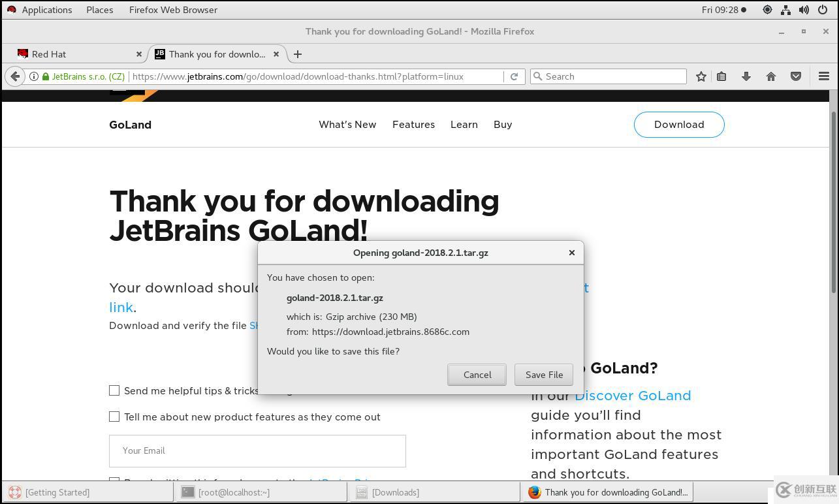
Task: Switch to root@localhost terminal window
Action: coord(261,492)
